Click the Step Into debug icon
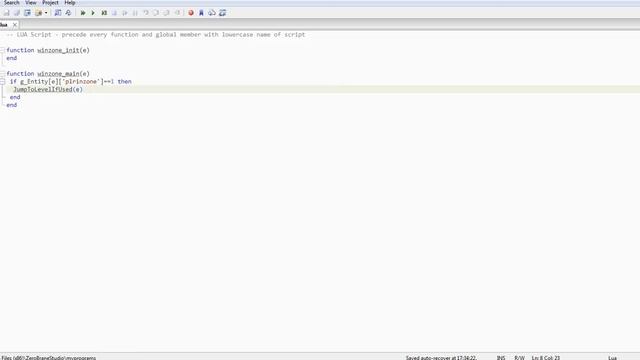The width and height of the screenshot is (640, 360). pyautogui.click(x=146, y=13)
